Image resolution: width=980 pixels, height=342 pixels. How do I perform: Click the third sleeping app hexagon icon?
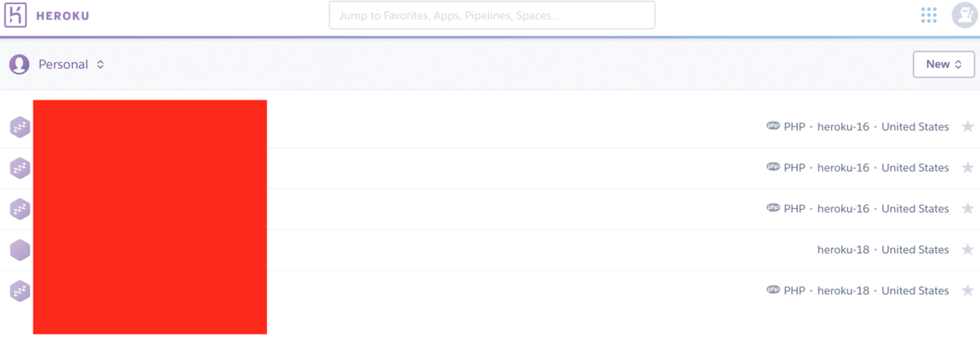point(20,209)
